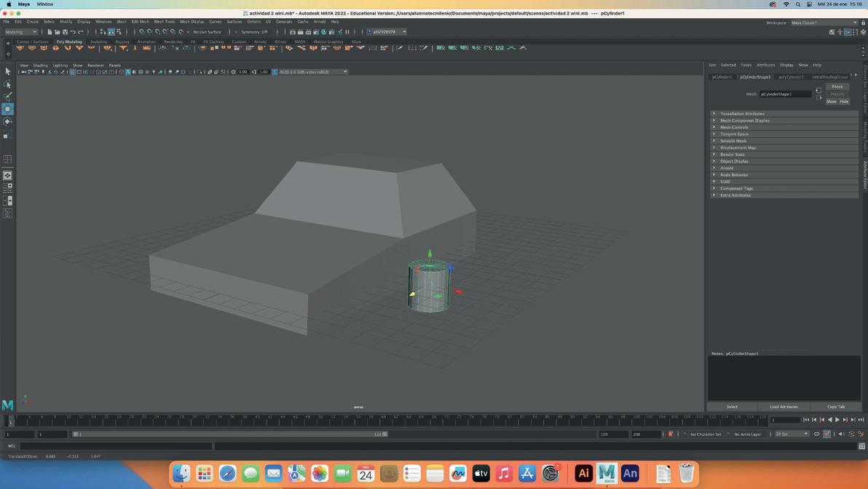Expand Tessellation Attributes section

[742, 114]
